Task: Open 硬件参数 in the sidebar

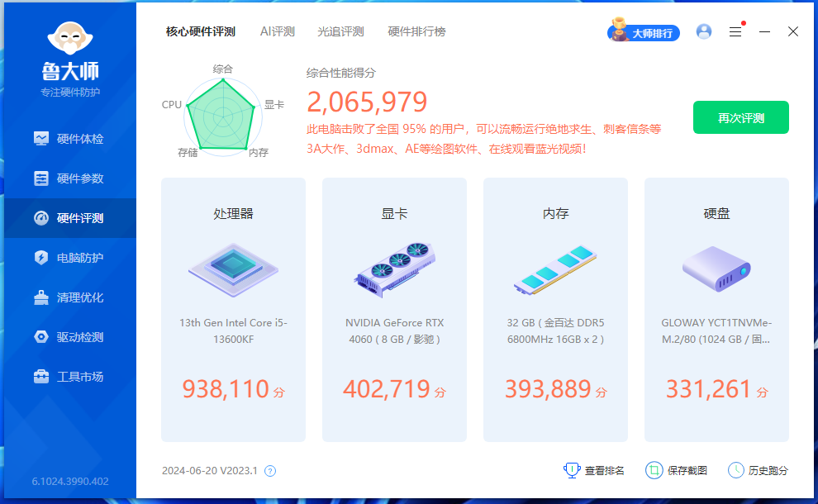Action: click(70, 178)
